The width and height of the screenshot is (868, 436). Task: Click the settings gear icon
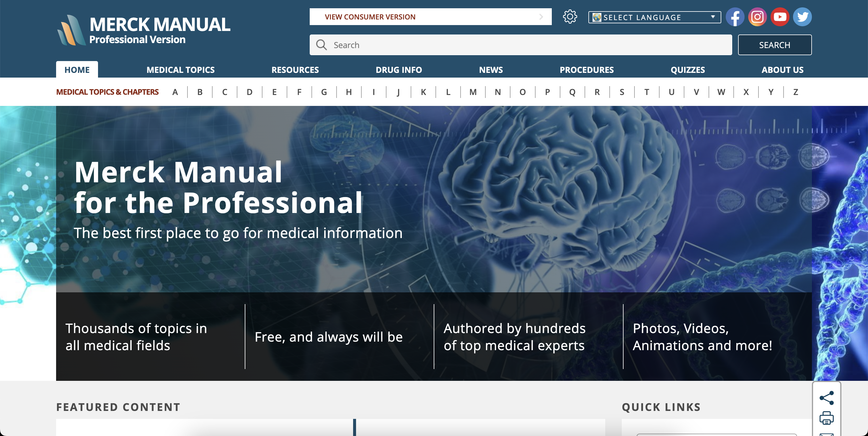570,17
